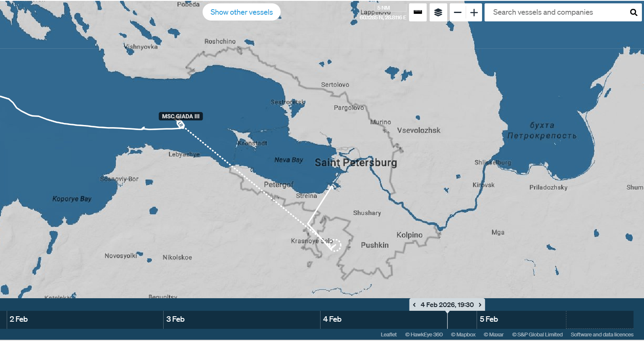Zoom out with the minus button

[x=458, y=13]
